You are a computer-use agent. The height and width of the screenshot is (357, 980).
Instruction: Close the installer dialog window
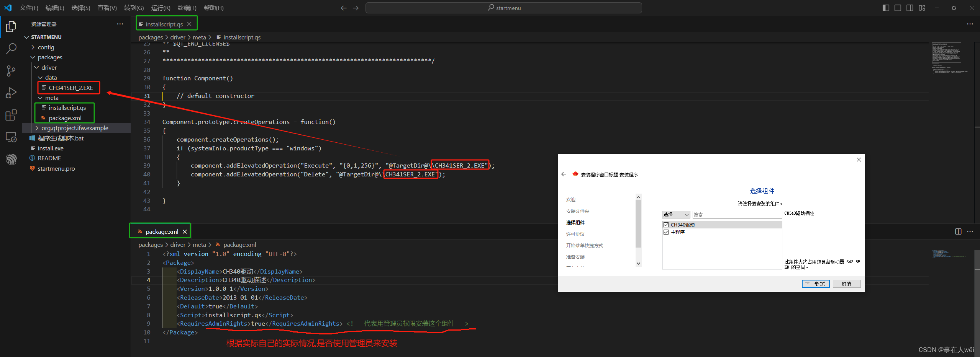859,160
